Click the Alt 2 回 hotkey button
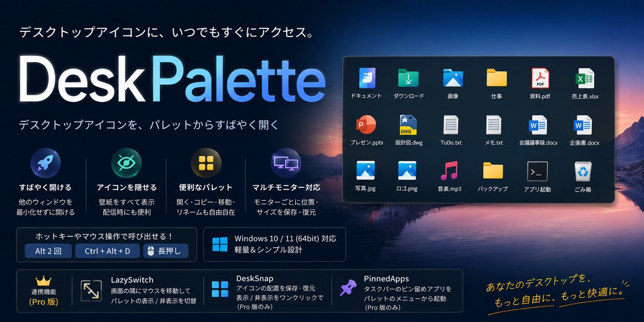 [48, 251]
